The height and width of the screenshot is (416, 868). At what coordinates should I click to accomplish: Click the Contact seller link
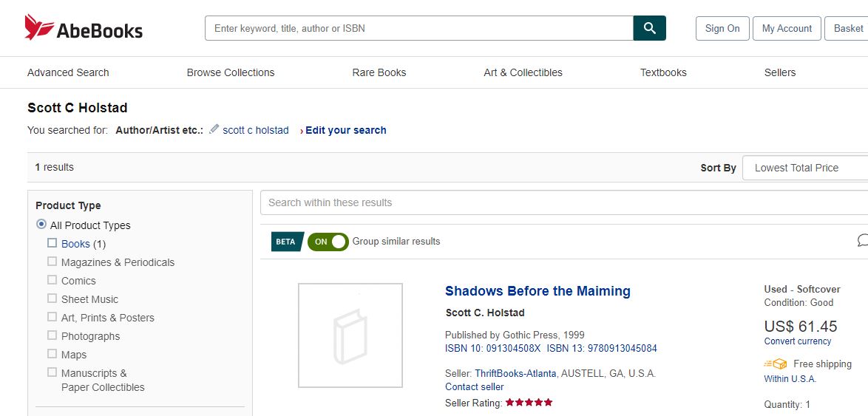[x=475, y=386]
